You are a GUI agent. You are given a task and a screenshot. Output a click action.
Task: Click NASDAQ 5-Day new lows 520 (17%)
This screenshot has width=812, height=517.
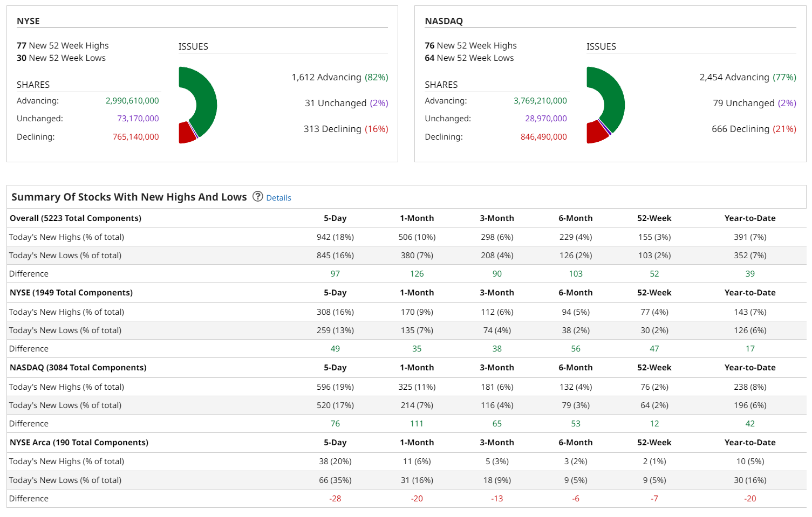click(x=335, y=405)
